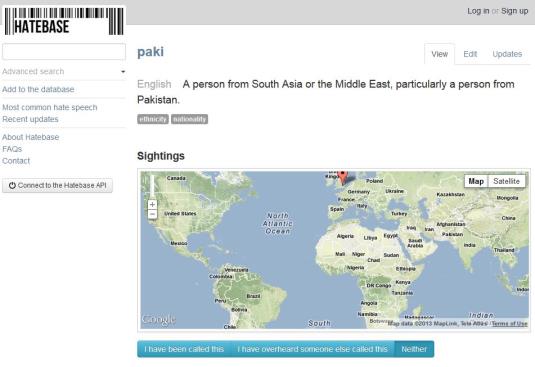Switch the map to Map view
Viewport: 535px width, 367px height.
tap(476, 181)
